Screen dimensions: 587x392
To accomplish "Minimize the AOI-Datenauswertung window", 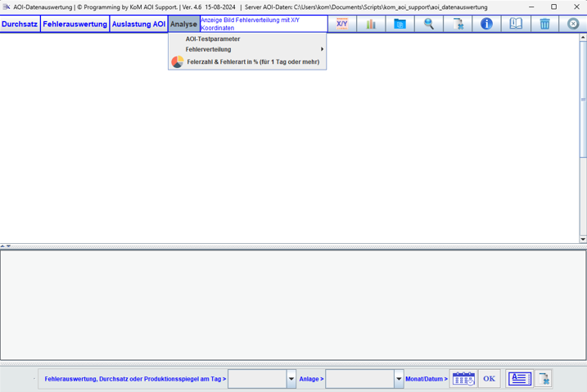I will click(531, 7).
